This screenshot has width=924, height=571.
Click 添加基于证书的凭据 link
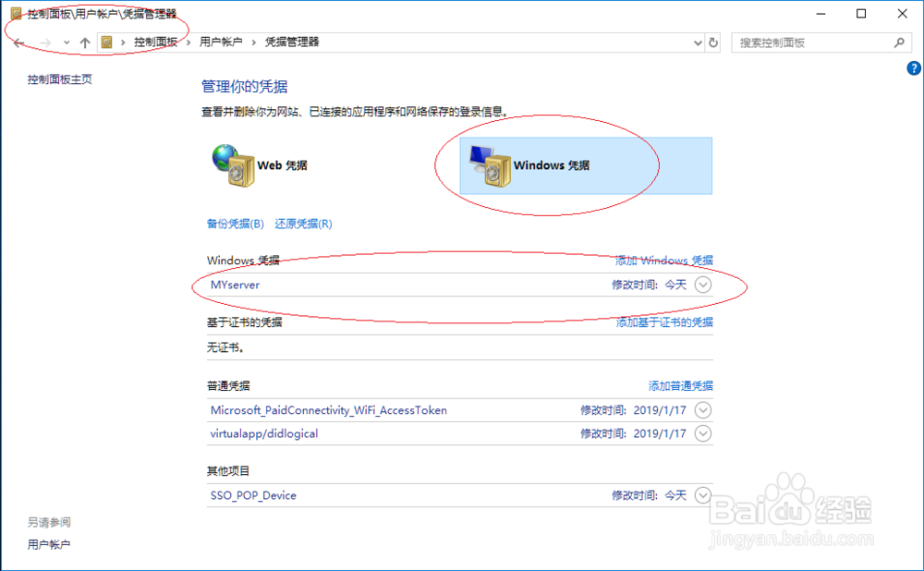pyautogui.click(x=664, y=322)
